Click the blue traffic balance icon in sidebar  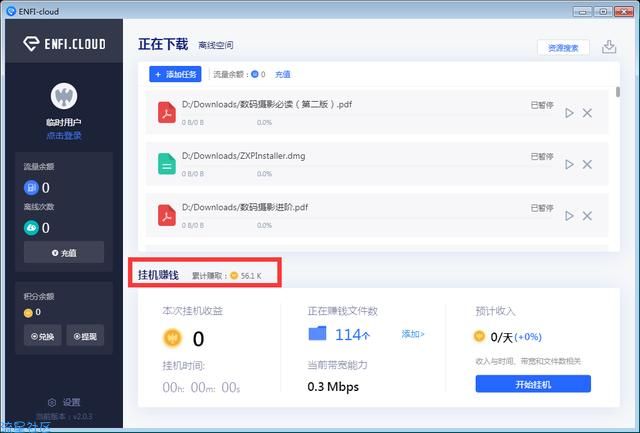click(x=31, y=188)
